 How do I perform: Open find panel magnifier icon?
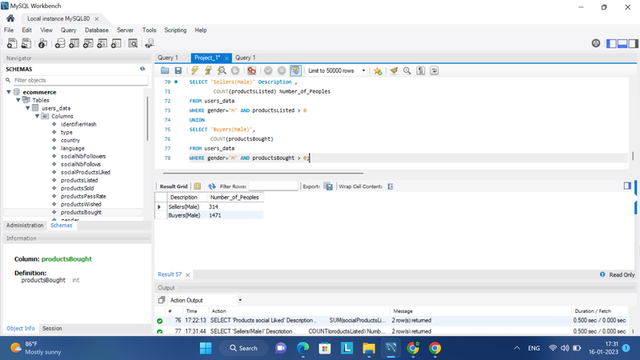point(407,71)
